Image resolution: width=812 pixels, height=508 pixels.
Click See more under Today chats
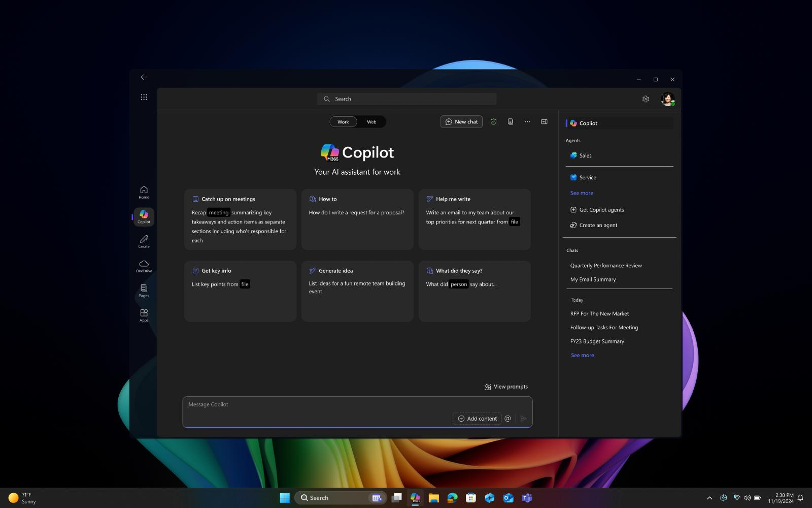(x=582, y=356)
